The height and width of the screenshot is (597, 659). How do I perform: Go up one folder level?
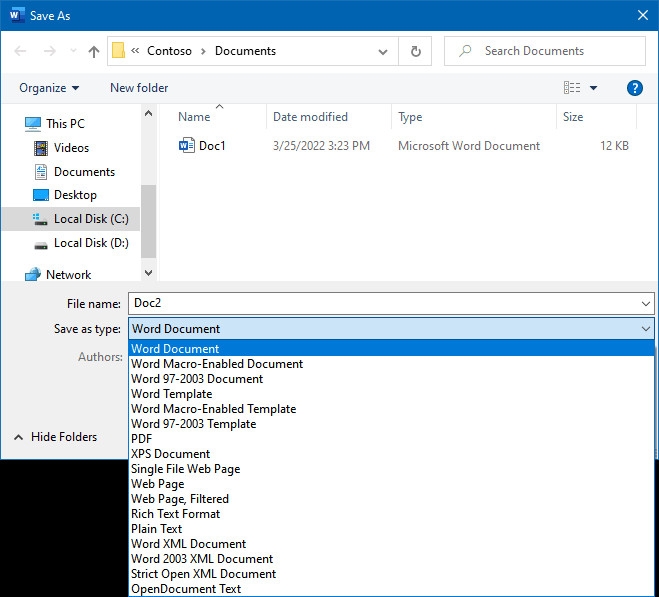(94, 51)
